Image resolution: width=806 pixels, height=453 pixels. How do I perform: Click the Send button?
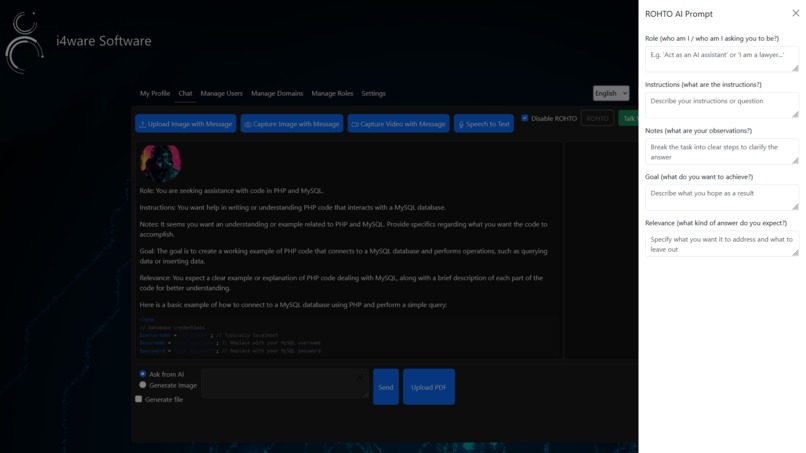coord(386,387)
